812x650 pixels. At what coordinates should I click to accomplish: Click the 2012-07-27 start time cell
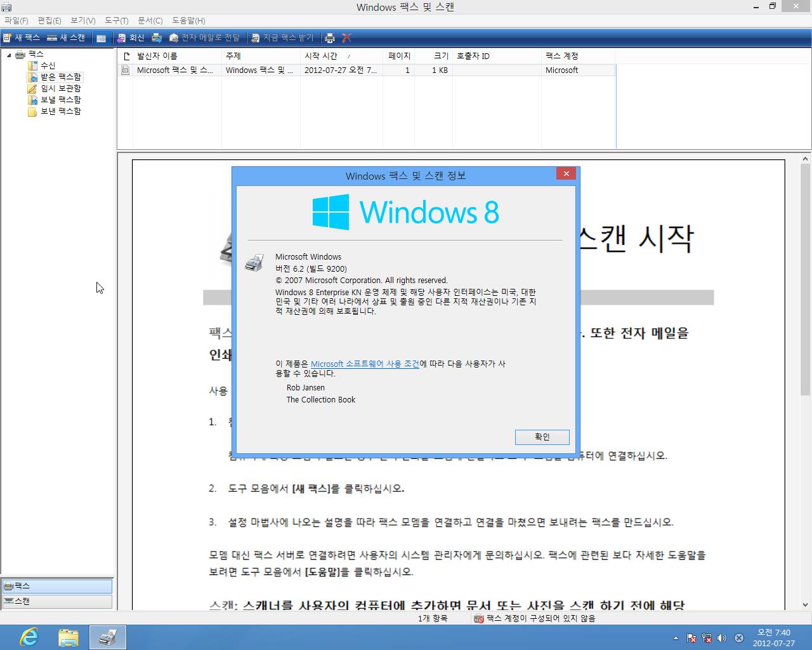tap(341, 70)
